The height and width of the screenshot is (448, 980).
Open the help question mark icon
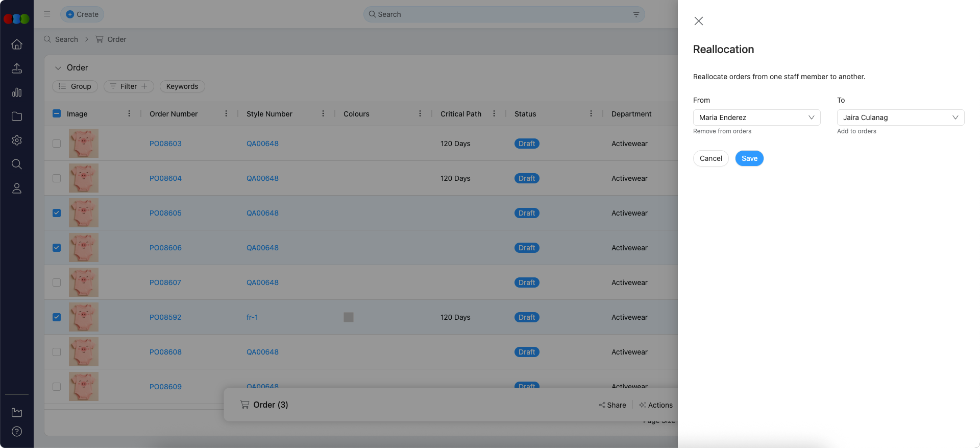tap(17, 432)
